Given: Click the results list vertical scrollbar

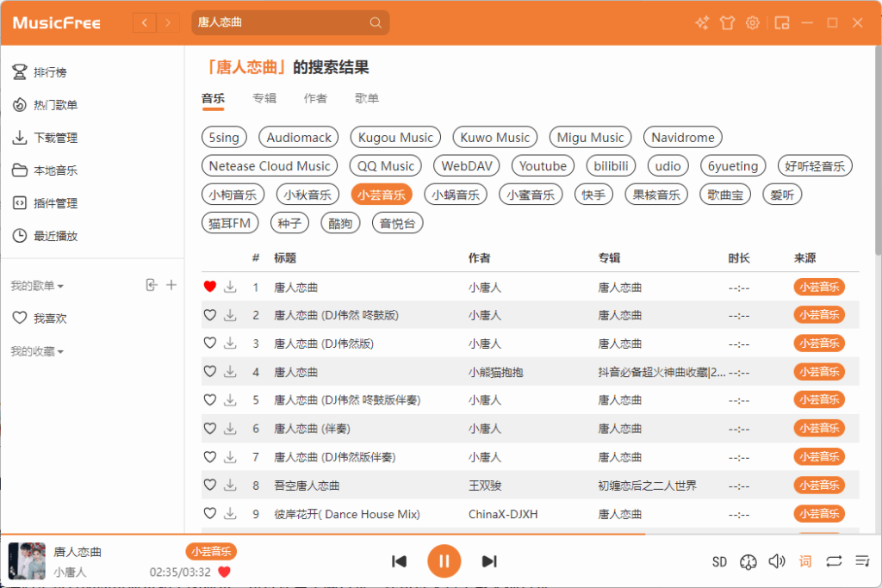Looking at the screenshot, I should 878,150.
